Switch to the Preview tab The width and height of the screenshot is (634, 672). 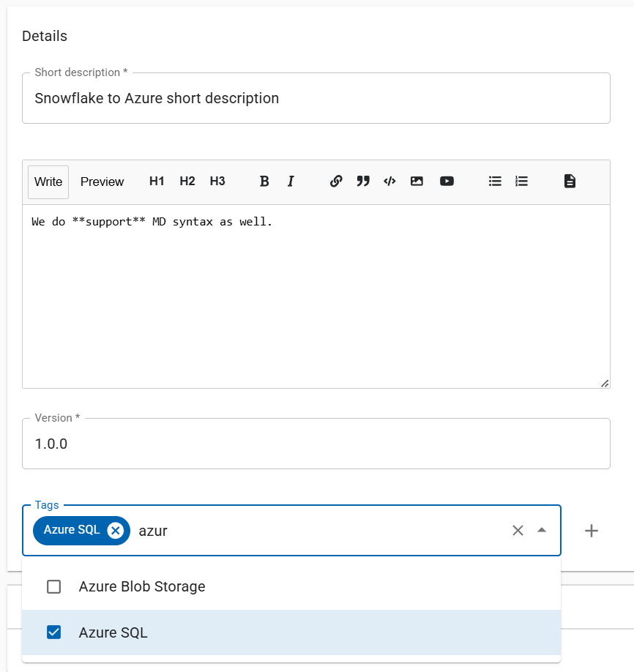click(x=102, y=182)
